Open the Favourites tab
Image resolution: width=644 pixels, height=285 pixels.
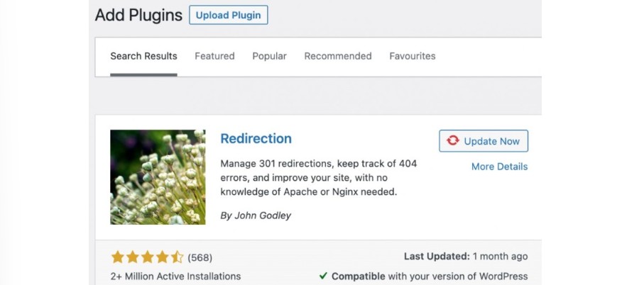click(x=413, y=56)
